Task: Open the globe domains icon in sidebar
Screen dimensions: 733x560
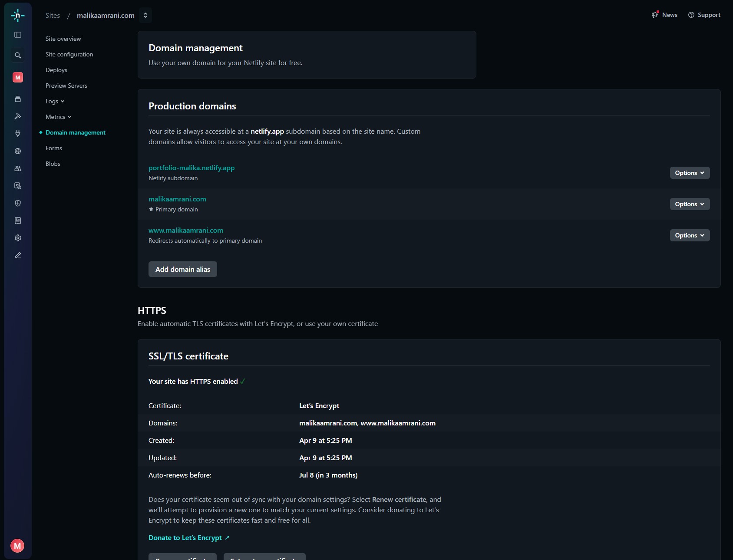Action: pos(18,151)
